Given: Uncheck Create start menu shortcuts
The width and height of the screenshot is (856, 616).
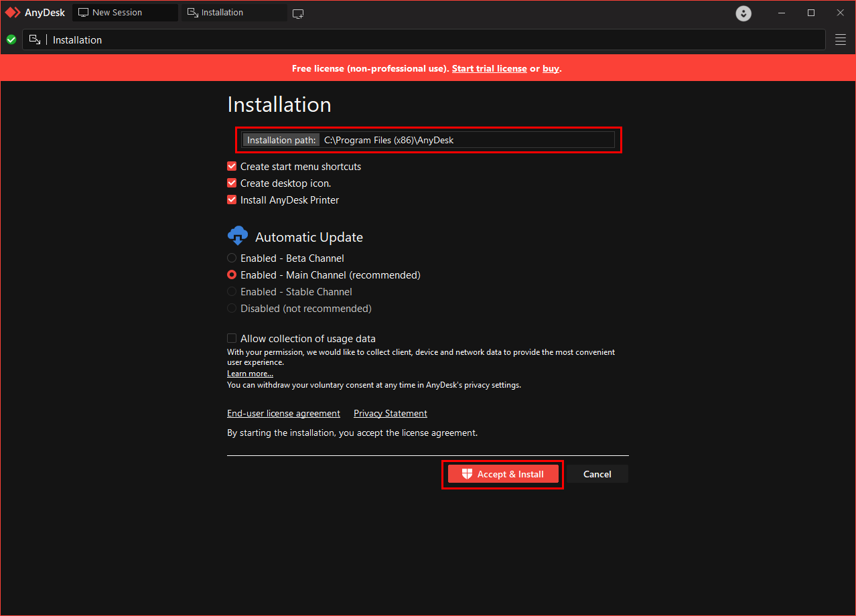Looking at the screenshot, I should [232, 167].
